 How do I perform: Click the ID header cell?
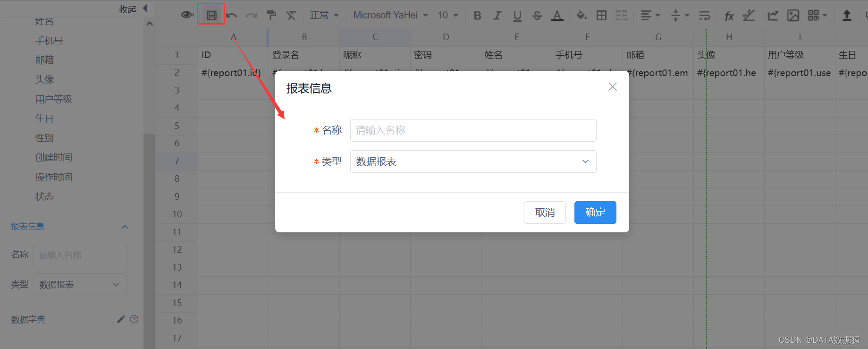[234, 55]
